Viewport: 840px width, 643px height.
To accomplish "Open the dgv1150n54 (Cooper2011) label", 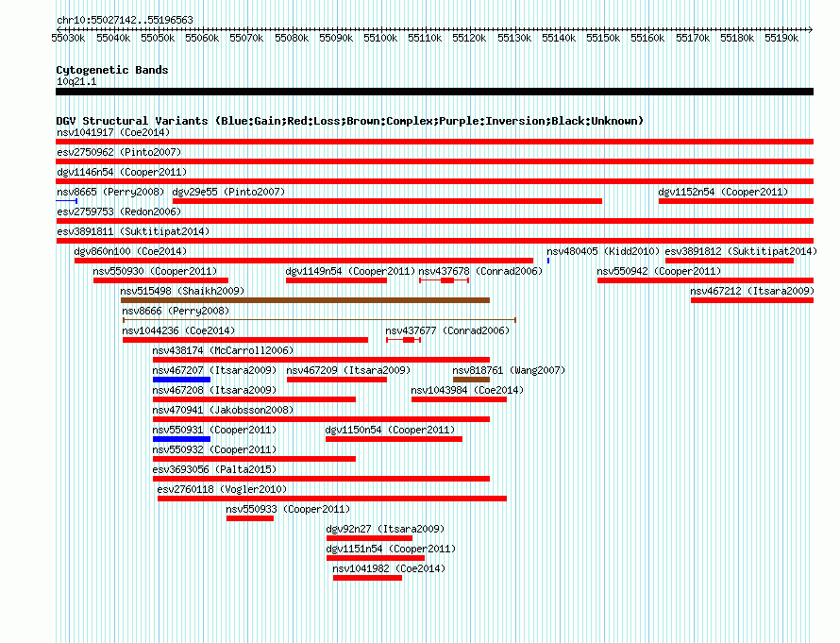I will (x=390, y=430).
